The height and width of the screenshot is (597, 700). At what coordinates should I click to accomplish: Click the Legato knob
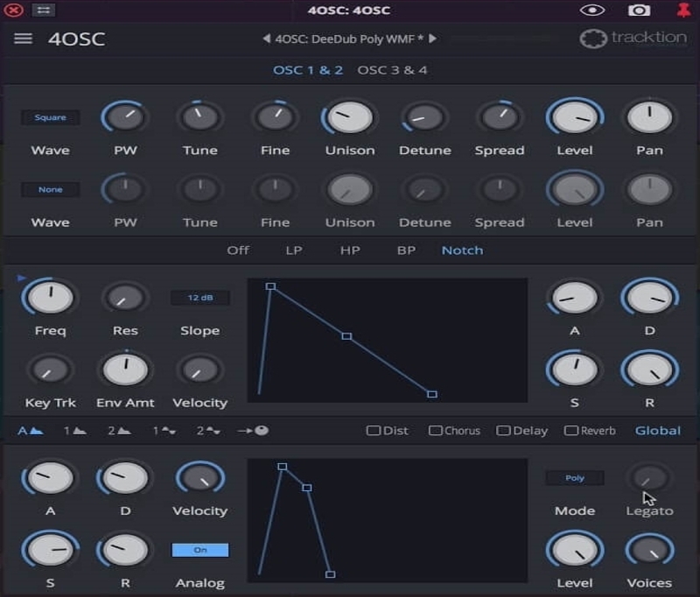649,478
